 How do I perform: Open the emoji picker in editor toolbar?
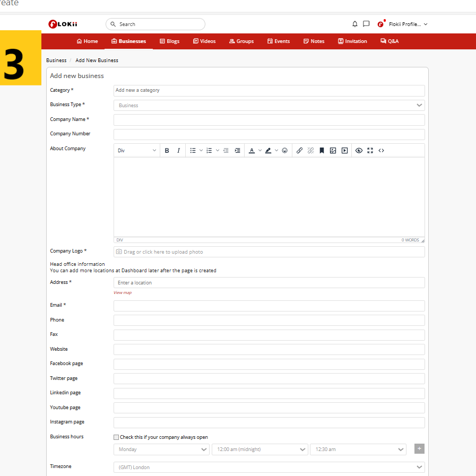[284, 151]
